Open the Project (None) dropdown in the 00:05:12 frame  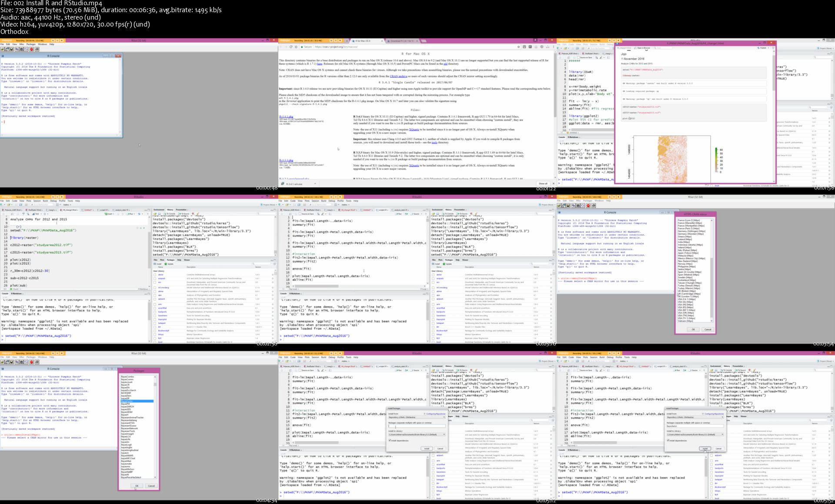point(547,361)
